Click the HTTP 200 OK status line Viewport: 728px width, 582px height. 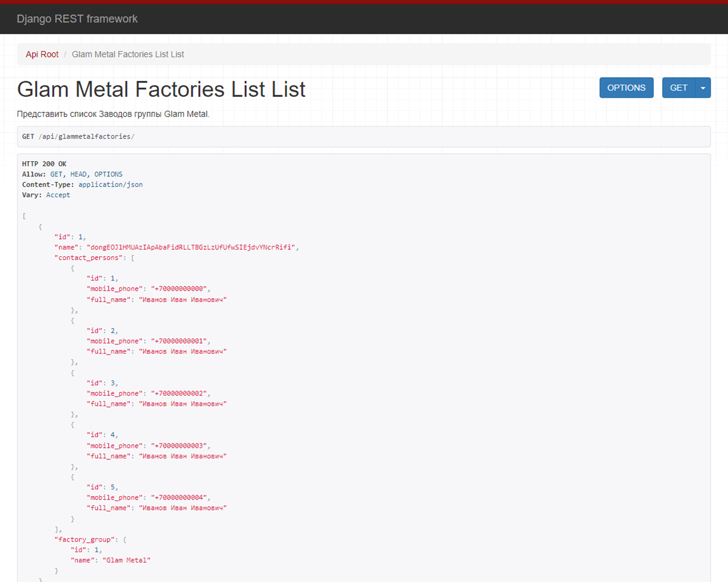[44, 164]
